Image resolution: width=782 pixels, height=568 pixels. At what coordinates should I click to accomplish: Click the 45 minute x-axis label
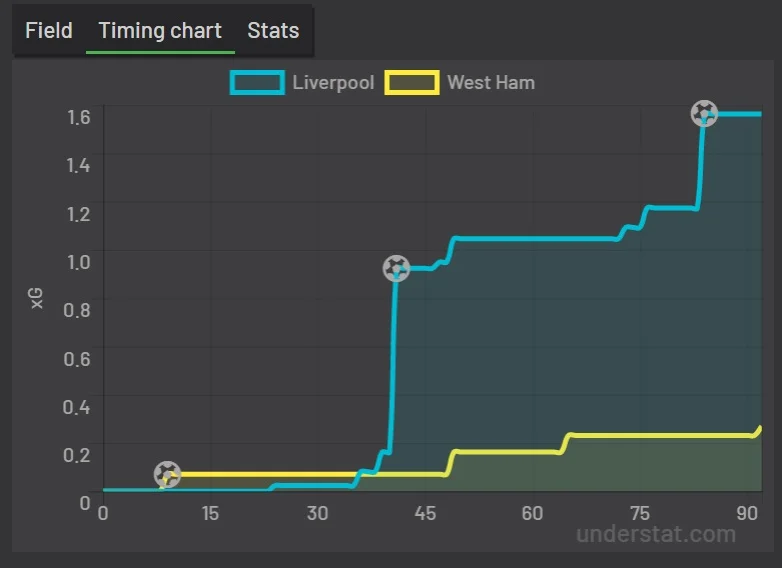[425, 513]
